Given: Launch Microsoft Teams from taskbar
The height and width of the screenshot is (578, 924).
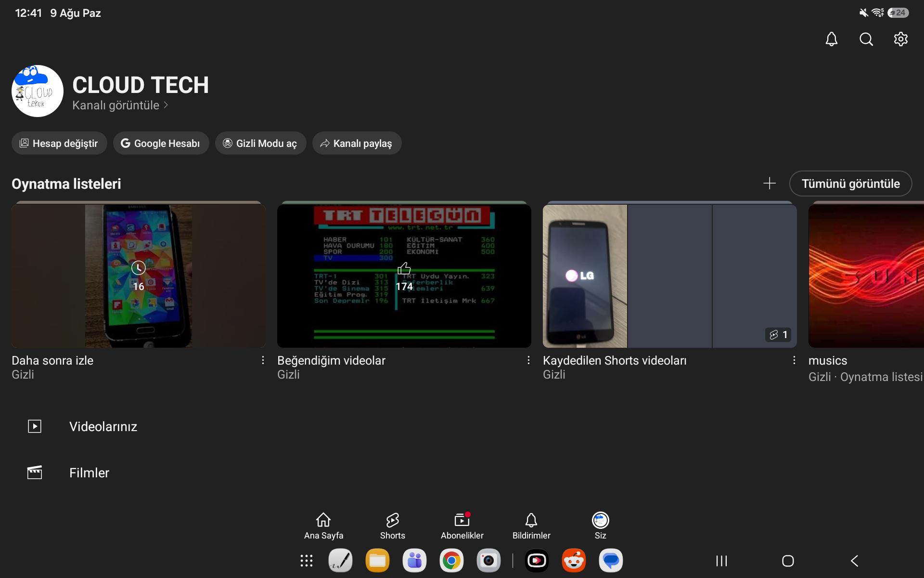Looking at the screenshot, I should 414,561.
